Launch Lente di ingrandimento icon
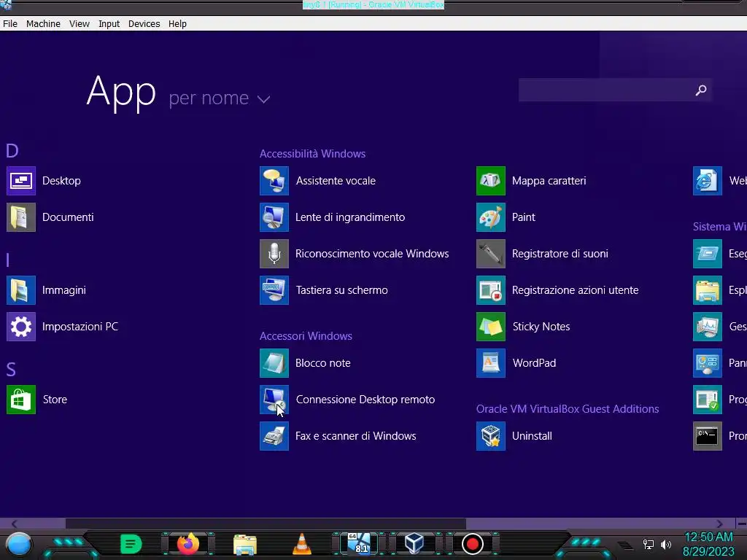The width and height of the screenshot is (747, 560). [274, 217]
